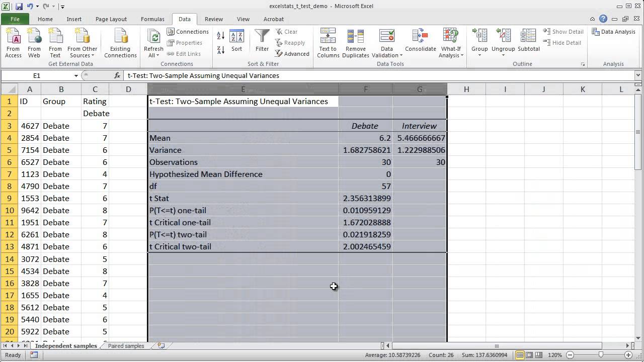
Task: Select column H header
Action: (466, 89)
